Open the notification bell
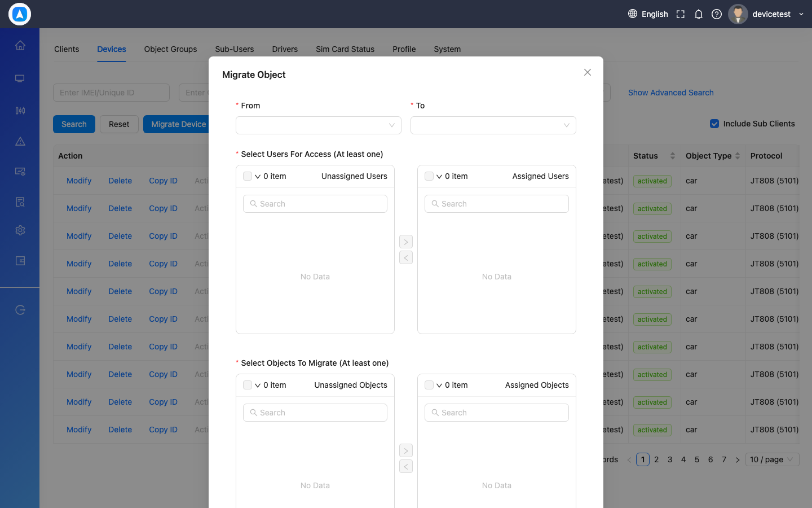 click(699, 14)
